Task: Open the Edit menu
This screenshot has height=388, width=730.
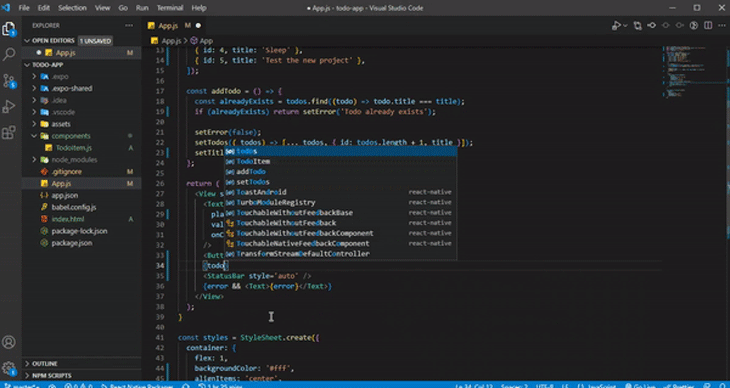Action: point(44,8)
